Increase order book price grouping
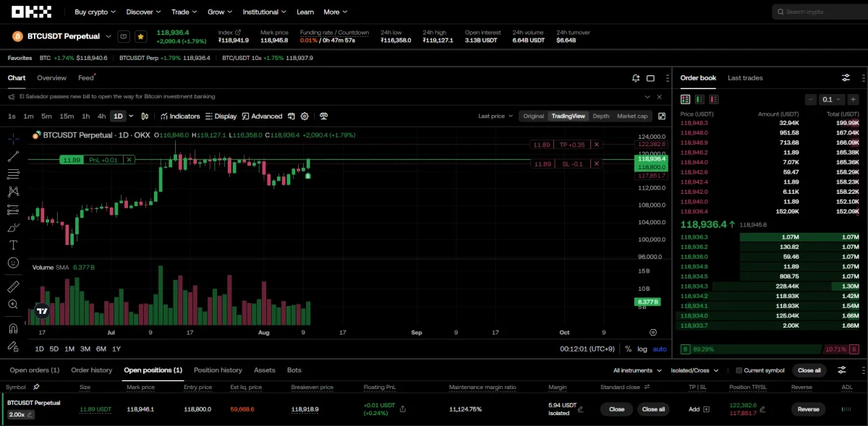 (854, 99)
